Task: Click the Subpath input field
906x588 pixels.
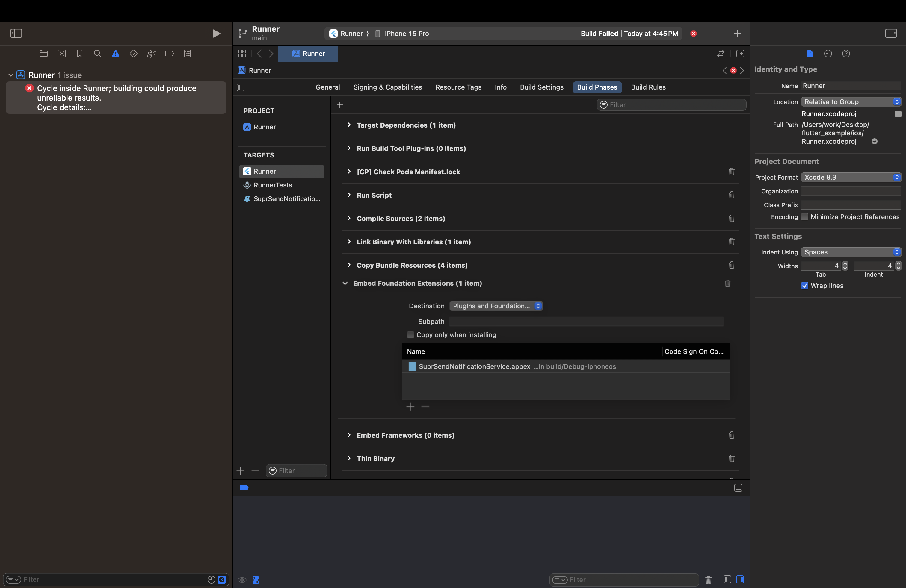Action: (x=586, y=322)
